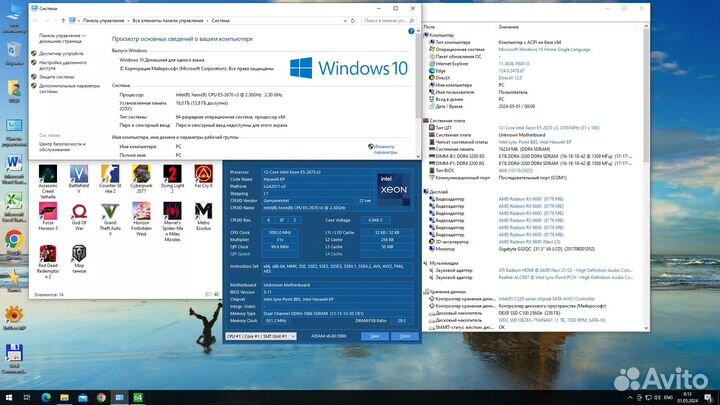The image size is (720, 405).
Task: Open Дополнительные параметры системы link
Action: 69,89
